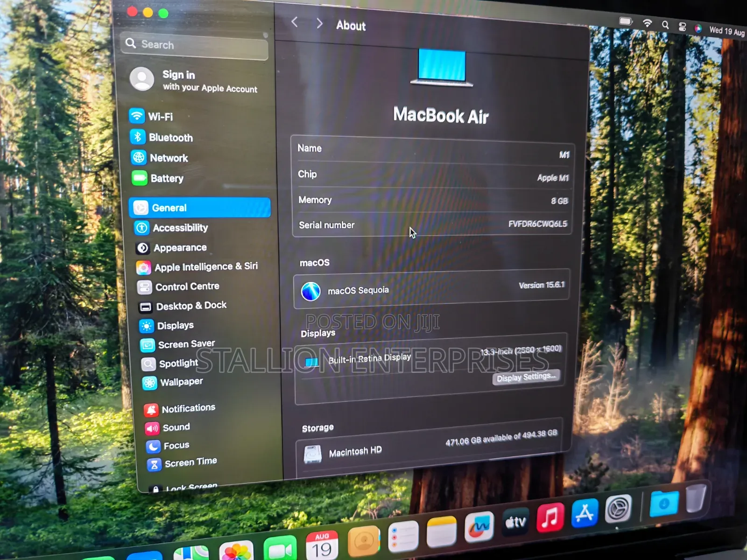Click the Memory row showing 8 GB
Screen dimensions: 747x560
432,200
